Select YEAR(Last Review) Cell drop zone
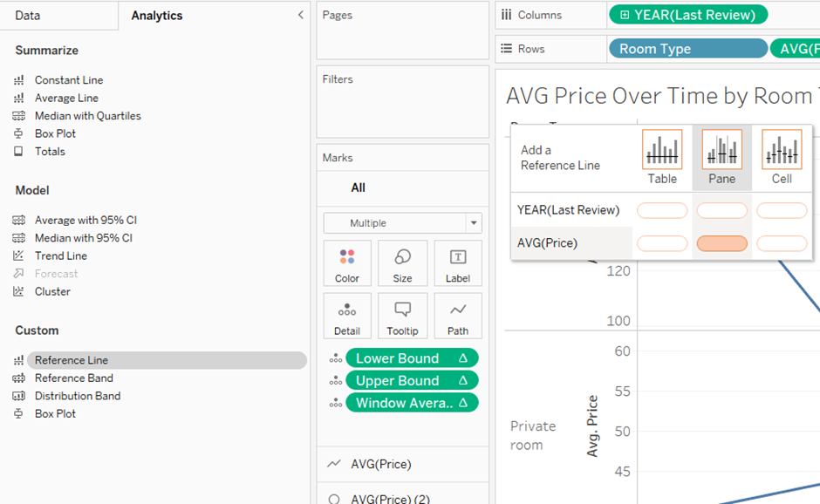 pyautogui.click(x=782, y=211)
